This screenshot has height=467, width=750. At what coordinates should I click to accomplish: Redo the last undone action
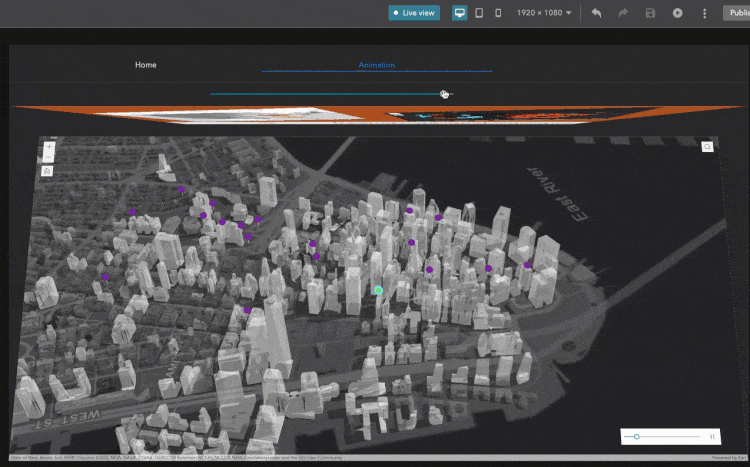pyautogui.click(x=623, y=13)
